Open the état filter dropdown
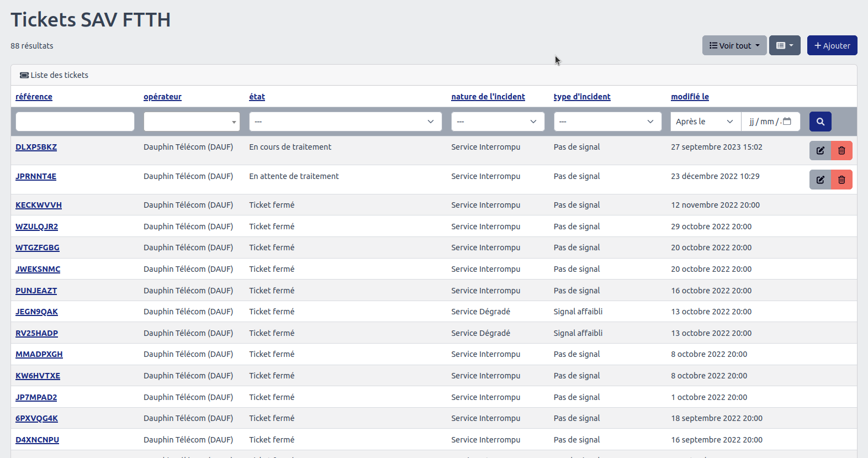This screenshot has height=458, width=868. (345, 122)
